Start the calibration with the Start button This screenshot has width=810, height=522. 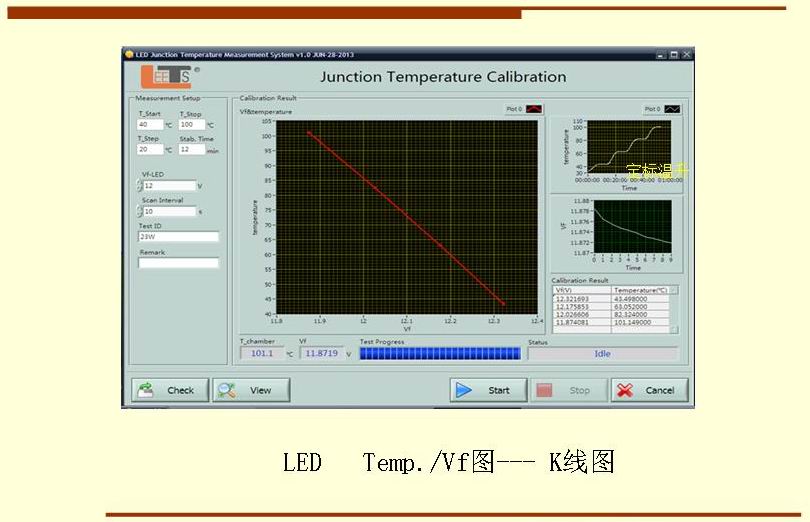click(488, 390)
